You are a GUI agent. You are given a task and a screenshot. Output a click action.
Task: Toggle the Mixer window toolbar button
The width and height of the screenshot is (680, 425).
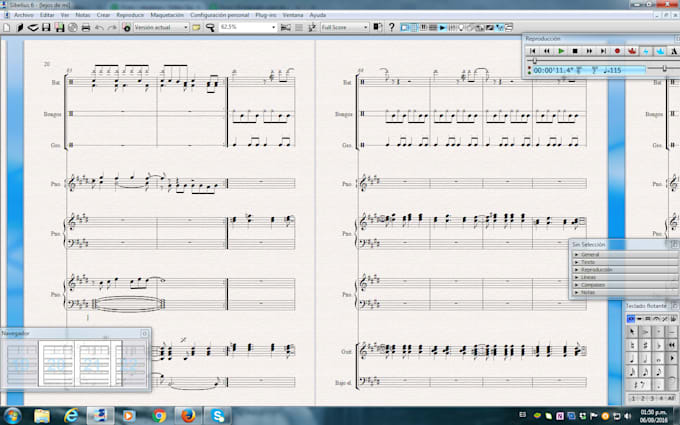[x=452, y=27]
